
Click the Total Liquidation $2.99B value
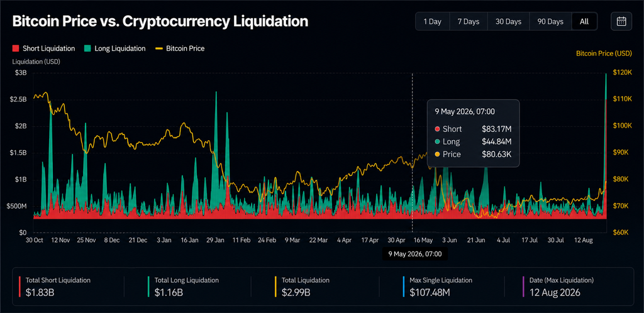pos(296,292)
